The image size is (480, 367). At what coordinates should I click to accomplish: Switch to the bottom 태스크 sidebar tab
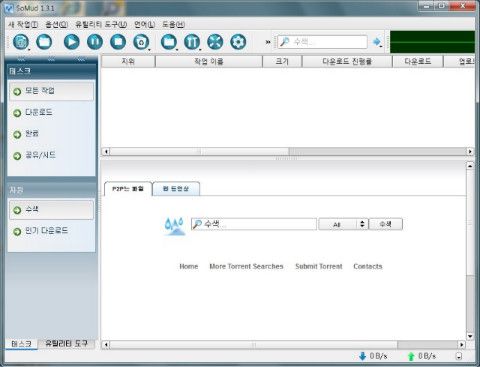tap(21, 344)
